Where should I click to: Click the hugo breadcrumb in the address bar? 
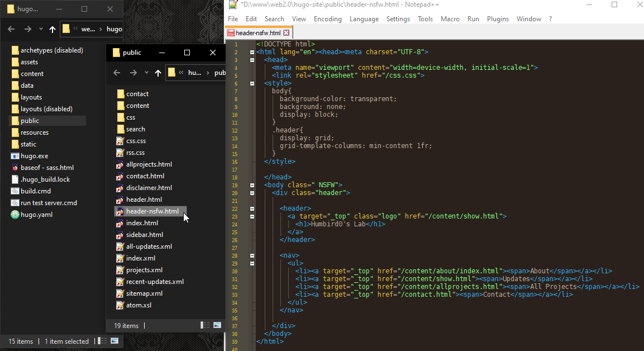(x=114, y=29)
